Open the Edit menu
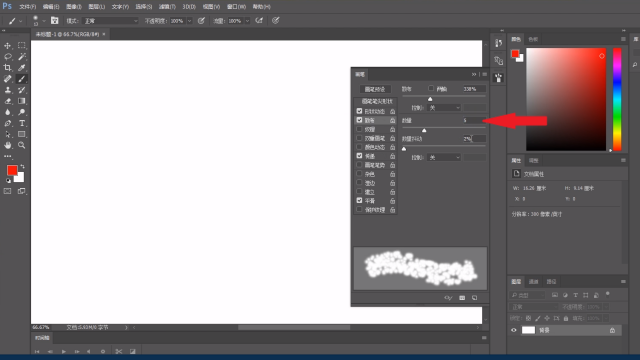The height and width of the screenshot is (360, 640). [51, 7]
